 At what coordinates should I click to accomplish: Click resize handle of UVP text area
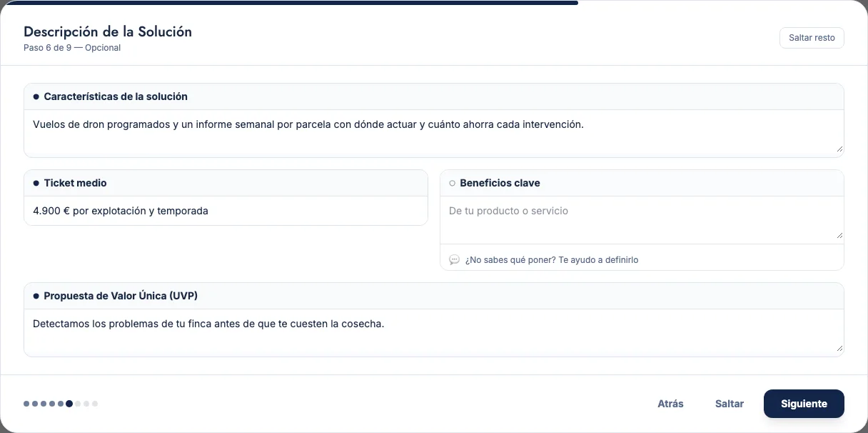[x=839, y=349]
